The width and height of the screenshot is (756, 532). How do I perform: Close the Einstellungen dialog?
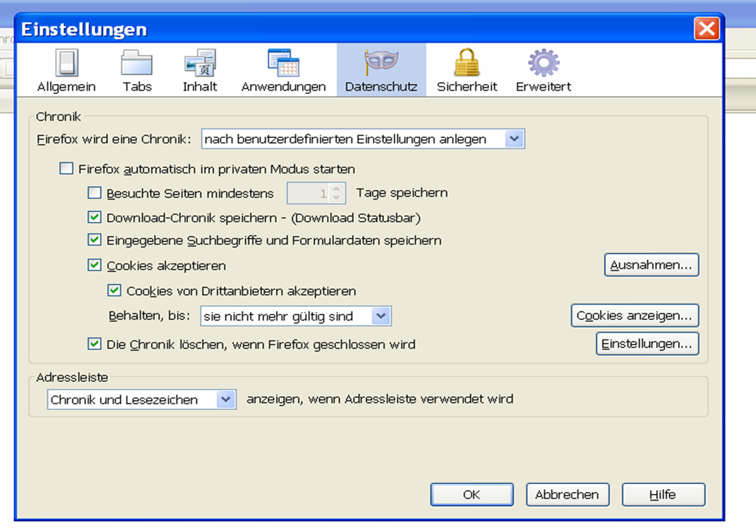point(707,29)
